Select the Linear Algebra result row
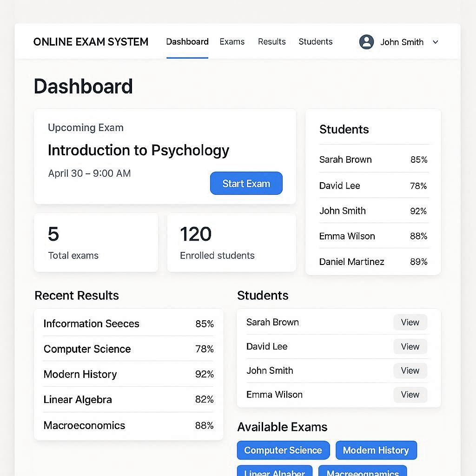This screenshot has height=476, width=476. coord(128,399)
